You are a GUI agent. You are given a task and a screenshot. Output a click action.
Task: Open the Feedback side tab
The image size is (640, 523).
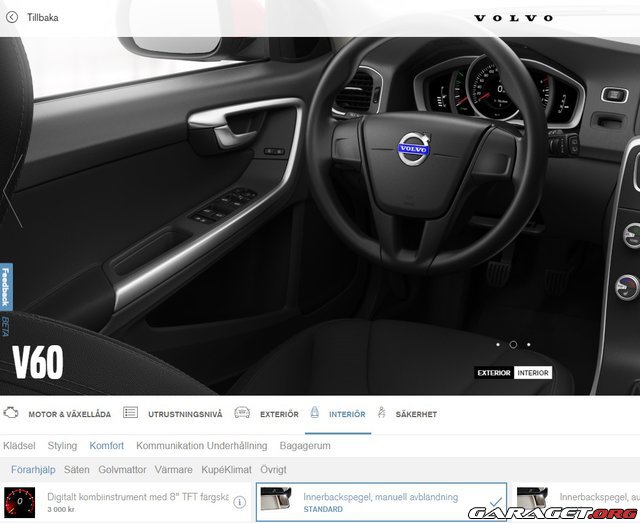[x=6, y=287]
